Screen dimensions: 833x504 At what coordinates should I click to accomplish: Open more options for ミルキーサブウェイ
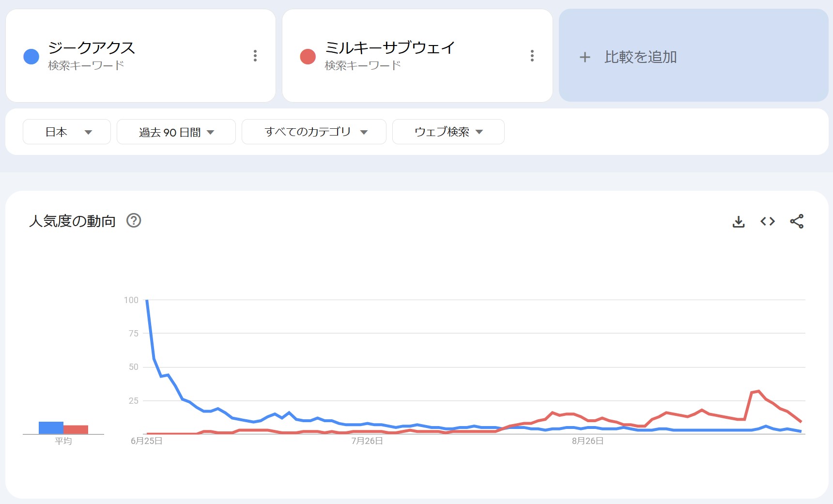pos(532,56)
